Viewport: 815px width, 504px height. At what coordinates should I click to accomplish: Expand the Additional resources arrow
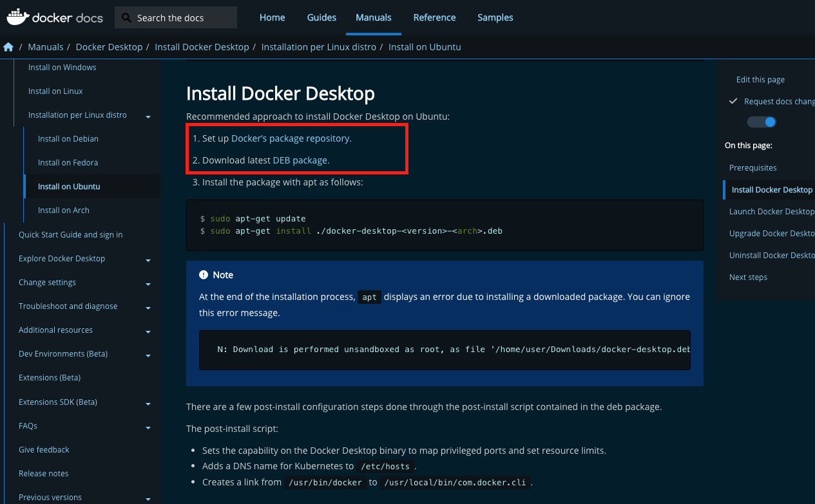pyautogui.click(x=148, y=332)
